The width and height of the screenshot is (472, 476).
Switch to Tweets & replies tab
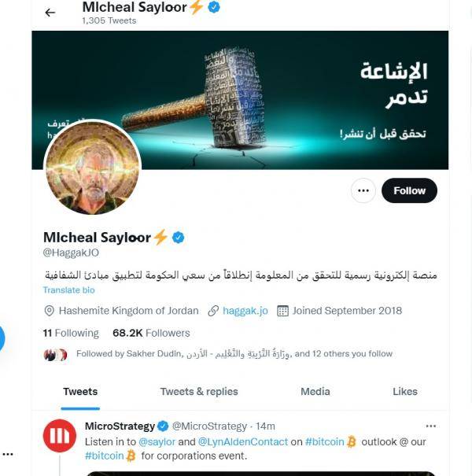pyautogui.click(x=199, y=392)
